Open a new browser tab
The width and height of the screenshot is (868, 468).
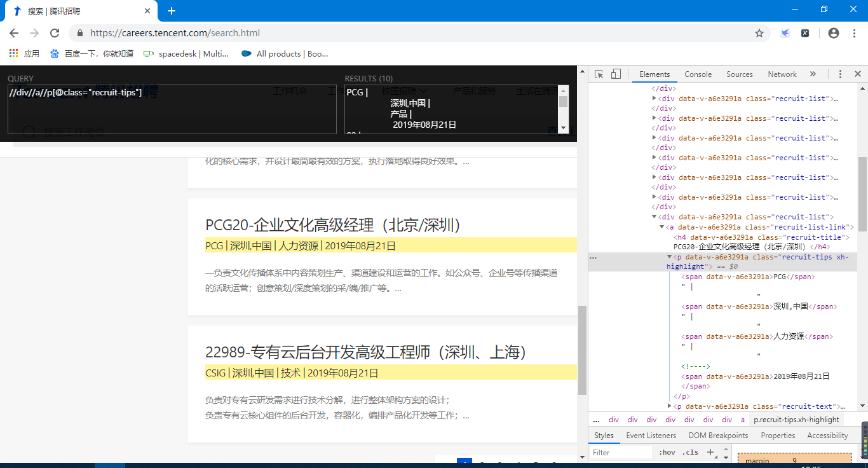pos(172,11)
